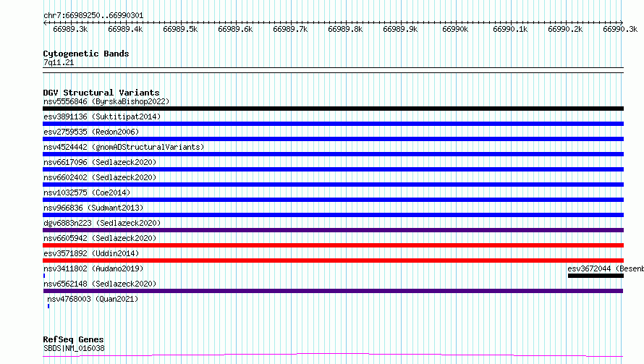This screenshot has height=364, width=644.
Task: Select the blue nsv1032575 feature bar
Action: [x=333, y=200]
